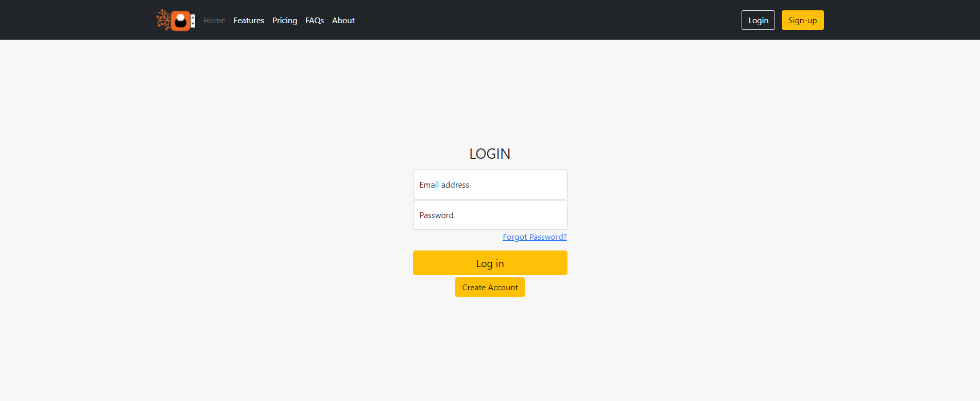Open the About page
Viewport: 980px width, 401px height.
coord(343,21)
